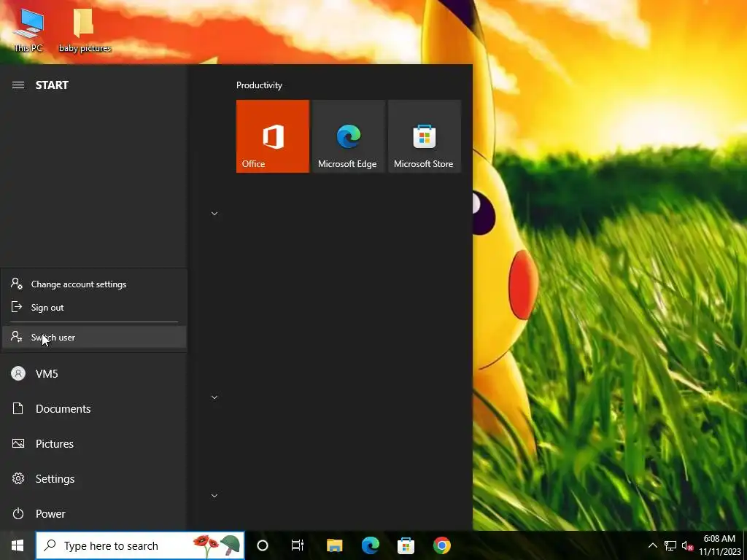Viewport: 747px width, 560px height.
Task: Click the START heading label
Action: (x=52, y=85)
